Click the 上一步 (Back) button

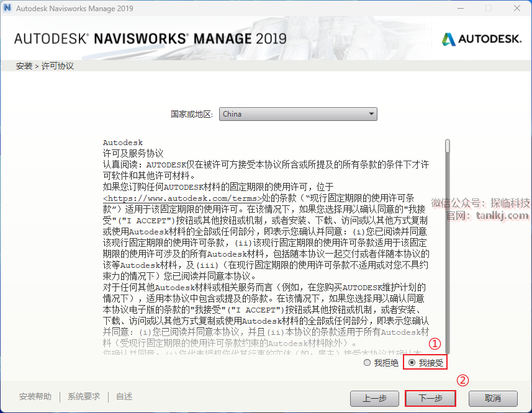tap(374, 398)
